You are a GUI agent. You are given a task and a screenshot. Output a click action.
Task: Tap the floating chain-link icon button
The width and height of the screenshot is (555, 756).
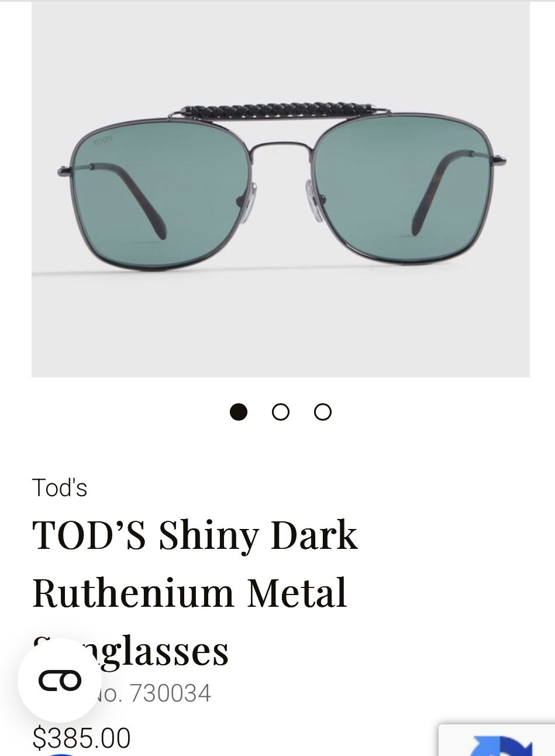pyautogui.click(x=60, y=680)
